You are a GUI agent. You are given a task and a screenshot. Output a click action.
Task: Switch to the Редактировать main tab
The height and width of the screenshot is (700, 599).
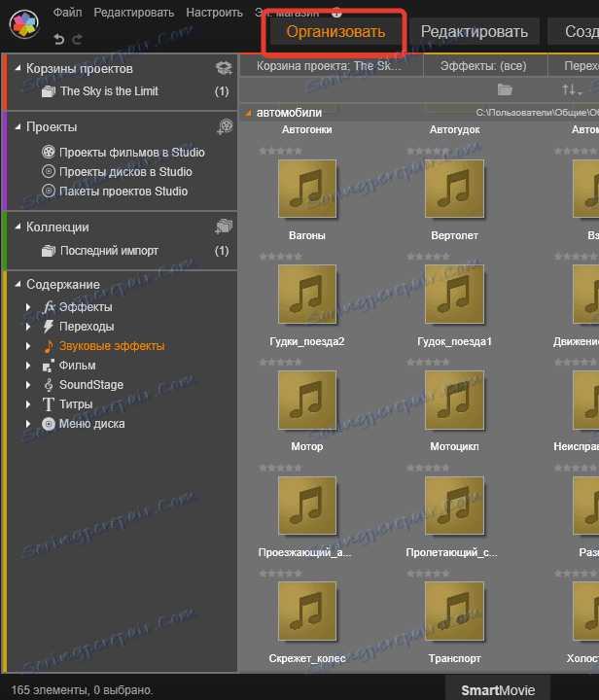click(475, 31)
